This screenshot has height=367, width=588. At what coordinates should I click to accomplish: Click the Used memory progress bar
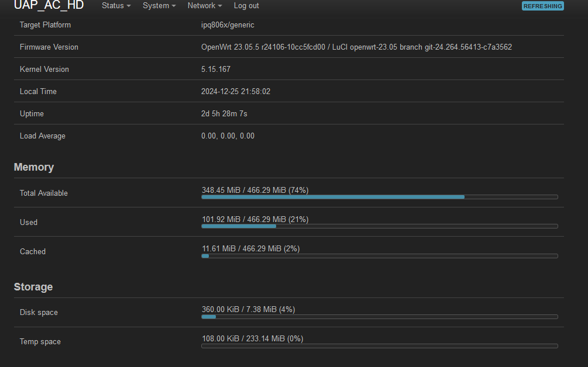tap(380, 226)
